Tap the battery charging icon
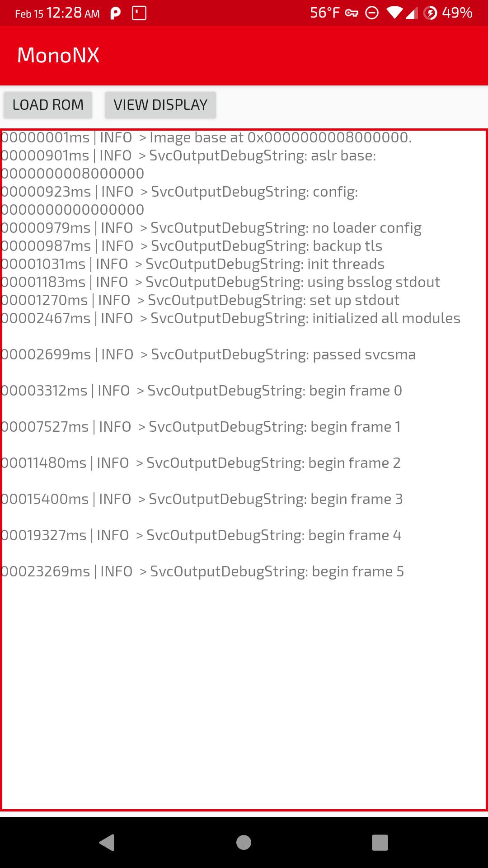The image size is (488, 868). click(x=430, y=13)
